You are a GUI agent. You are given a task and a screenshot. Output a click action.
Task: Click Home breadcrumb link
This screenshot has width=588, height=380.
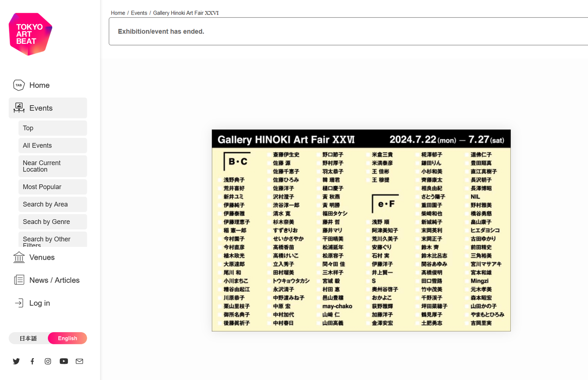pos(118,13)
